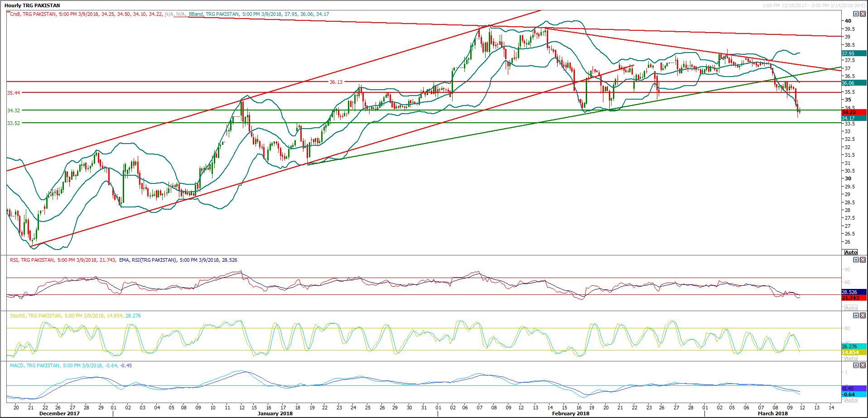The height and width of the screenshot is (418, 868).
Task: Click the red 34.22 last price tag
Action: coord(854,112)
